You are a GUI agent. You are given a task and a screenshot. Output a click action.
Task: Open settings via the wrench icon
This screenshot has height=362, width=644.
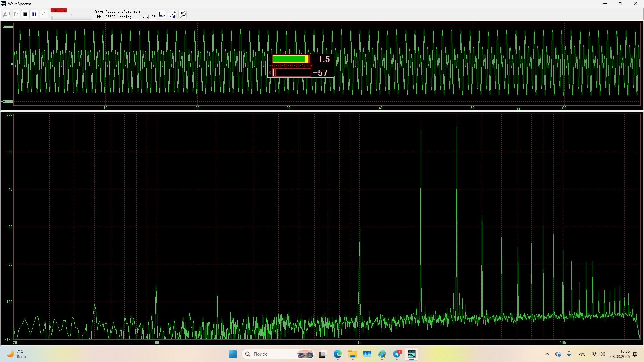(x=183, y=14)
